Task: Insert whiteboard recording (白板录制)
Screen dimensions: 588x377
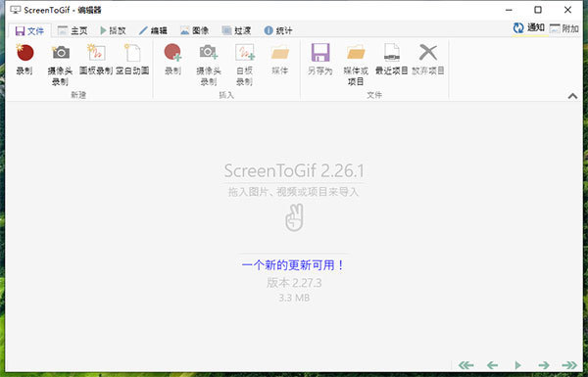Action: 244,65
